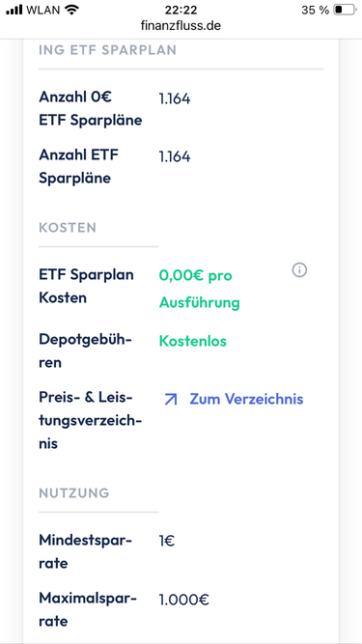Select the KOSTEN section heading
362x644 pixels.
click(68, 228)
